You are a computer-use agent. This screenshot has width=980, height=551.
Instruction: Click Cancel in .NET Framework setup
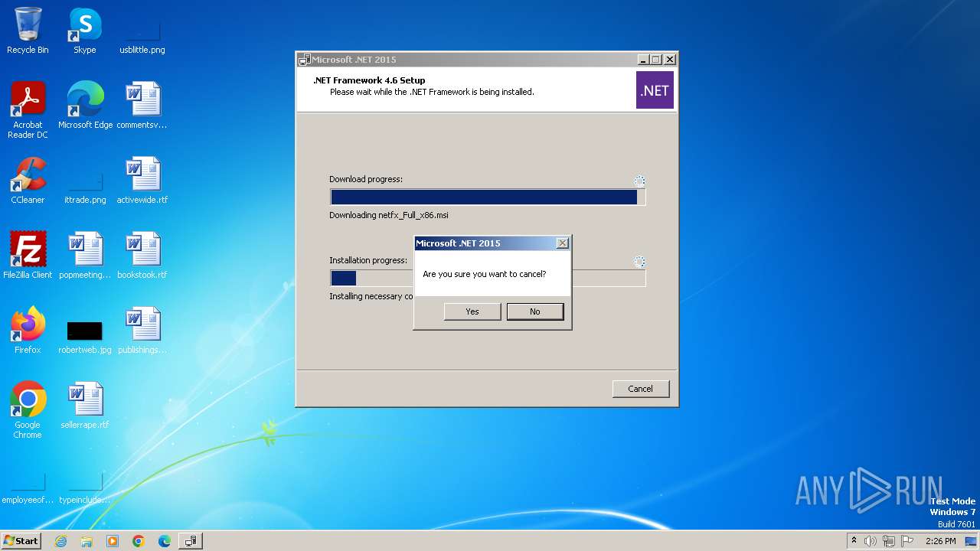tap(641, 389)
